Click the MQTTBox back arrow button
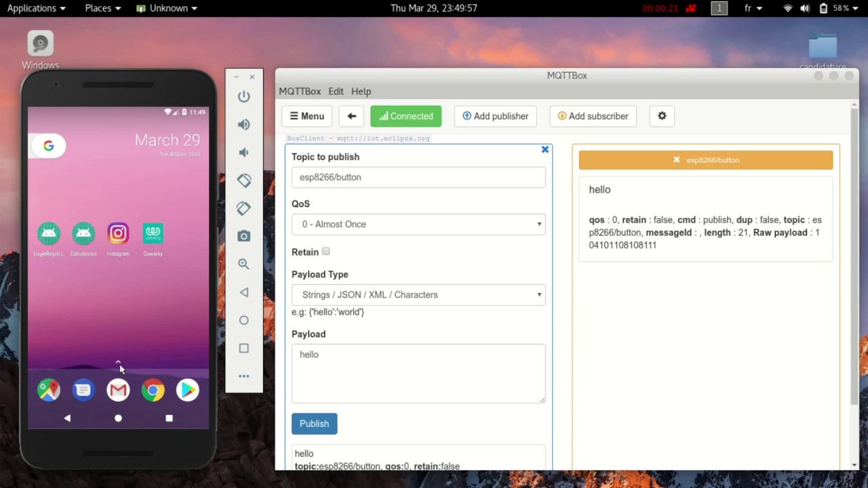 [x=351, y=116]
